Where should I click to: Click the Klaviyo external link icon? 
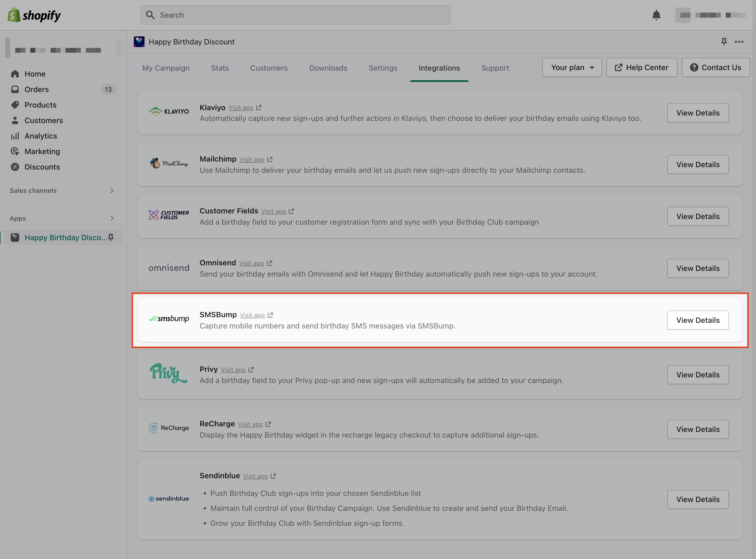259,108
